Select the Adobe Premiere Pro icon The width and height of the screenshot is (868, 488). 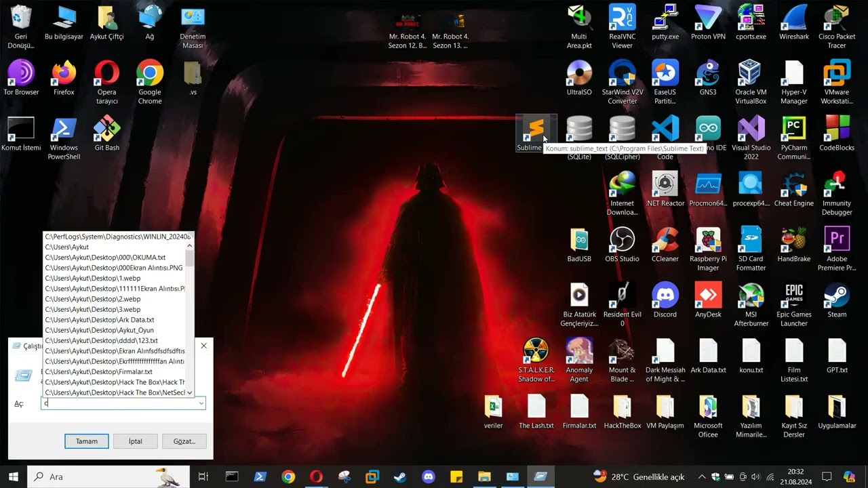pos(837,249)
